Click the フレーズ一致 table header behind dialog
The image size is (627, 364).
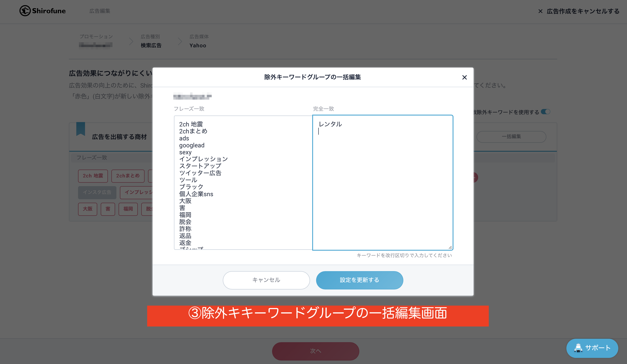pos(92,158)
